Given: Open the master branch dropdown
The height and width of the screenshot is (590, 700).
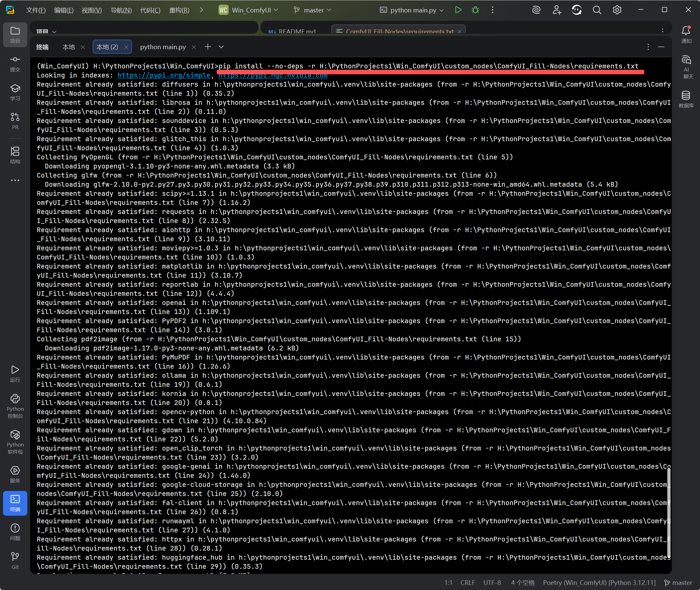Looking at the screenshot, I should click(312, 10).
